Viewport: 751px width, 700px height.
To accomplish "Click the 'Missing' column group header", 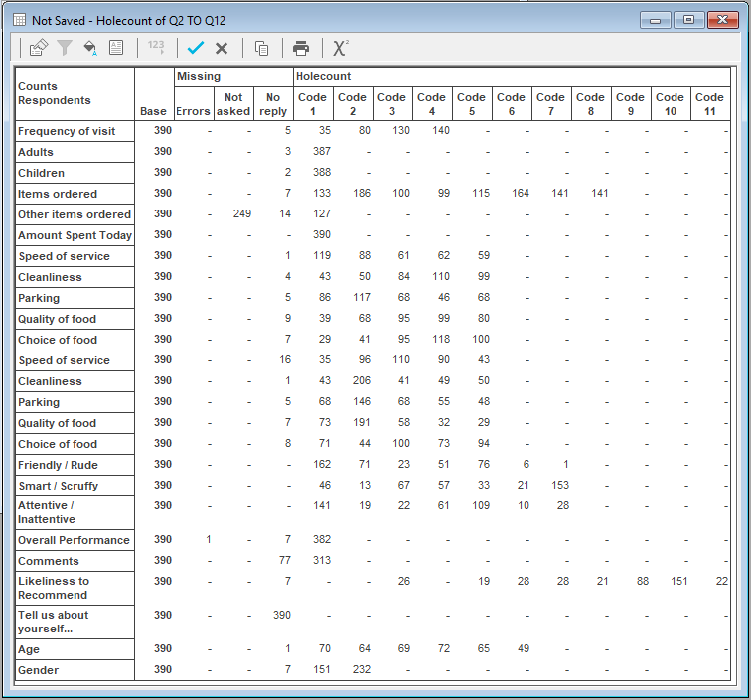I will coord(199,76).
